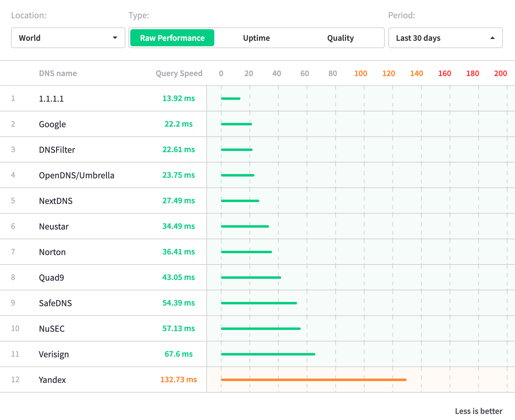Click the Verisign 67.6 ms value
The image size is (515, 420).
pyautogui.click(x=178, y=354)
